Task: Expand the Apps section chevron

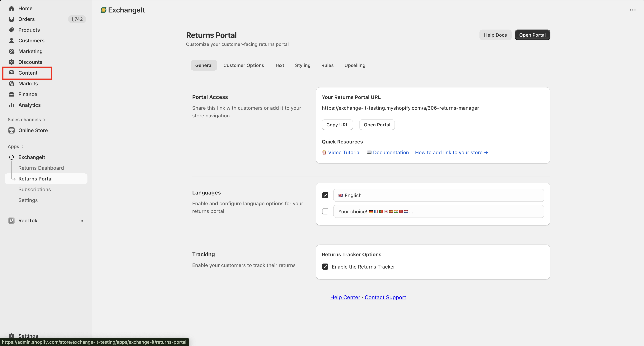Action: (x=22, y=147)
